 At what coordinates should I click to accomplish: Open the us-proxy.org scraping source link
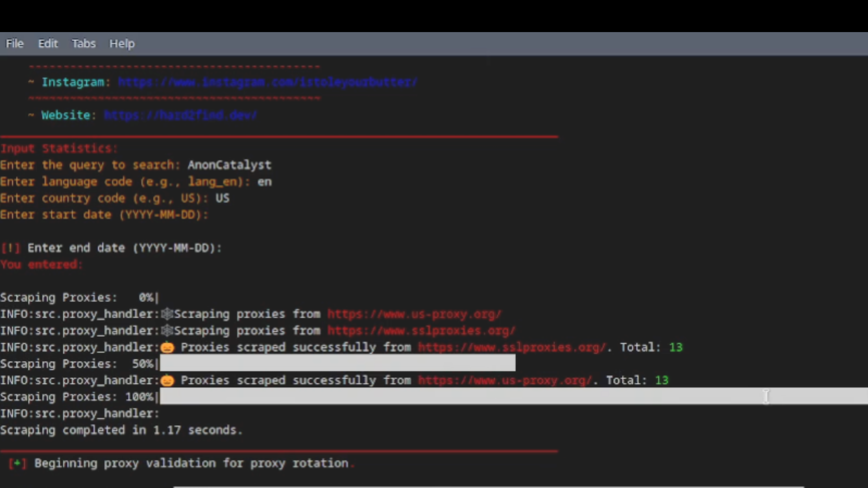click(414, 314)
